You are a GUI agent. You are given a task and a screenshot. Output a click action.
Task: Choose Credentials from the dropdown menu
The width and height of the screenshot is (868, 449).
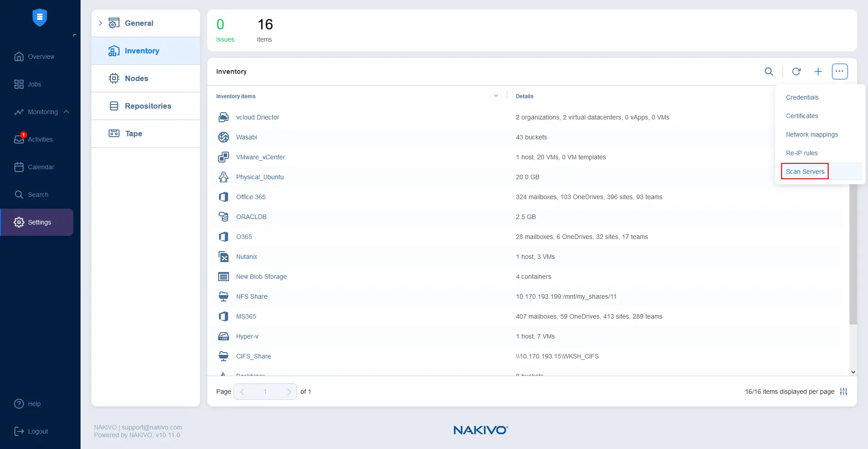(802, 97)
